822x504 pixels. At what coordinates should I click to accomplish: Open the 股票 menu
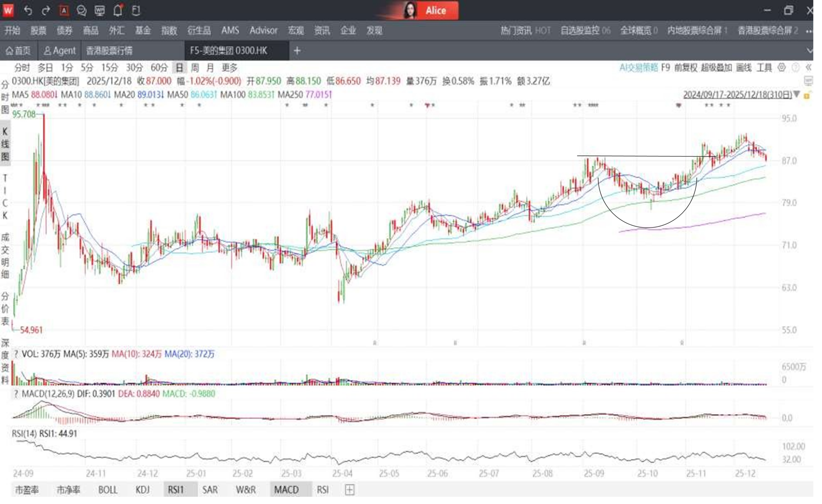click(x=39, y=31)
